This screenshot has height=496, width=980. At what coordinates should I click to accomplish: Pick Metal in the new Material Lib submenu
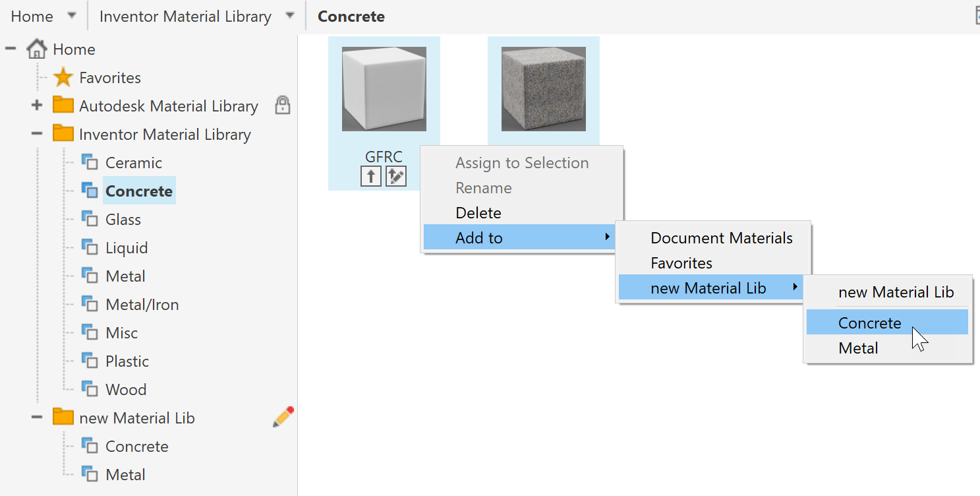[x=858, y=348]
